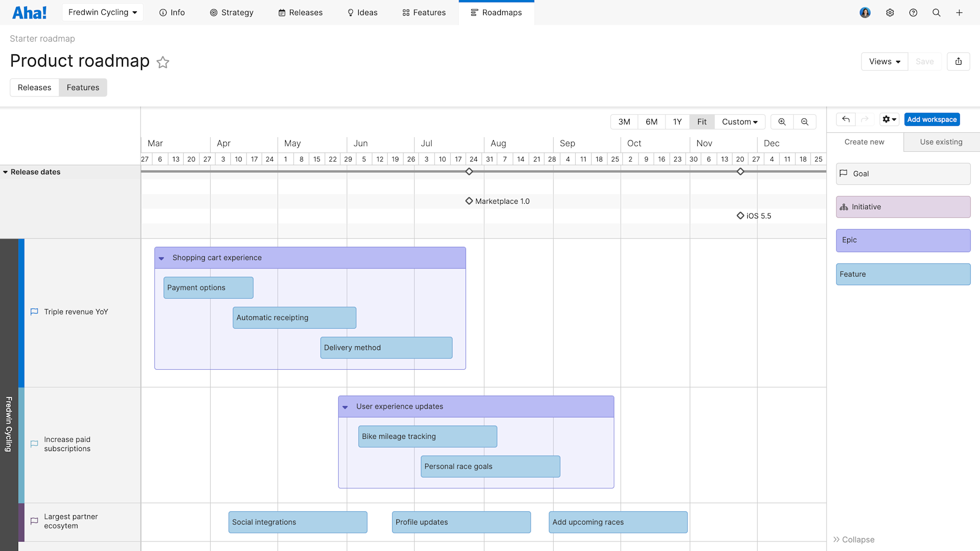Enable the 1Y timeframe option
Screen dimensions: 980x551
pyautogui.click(x=677, y=121)
